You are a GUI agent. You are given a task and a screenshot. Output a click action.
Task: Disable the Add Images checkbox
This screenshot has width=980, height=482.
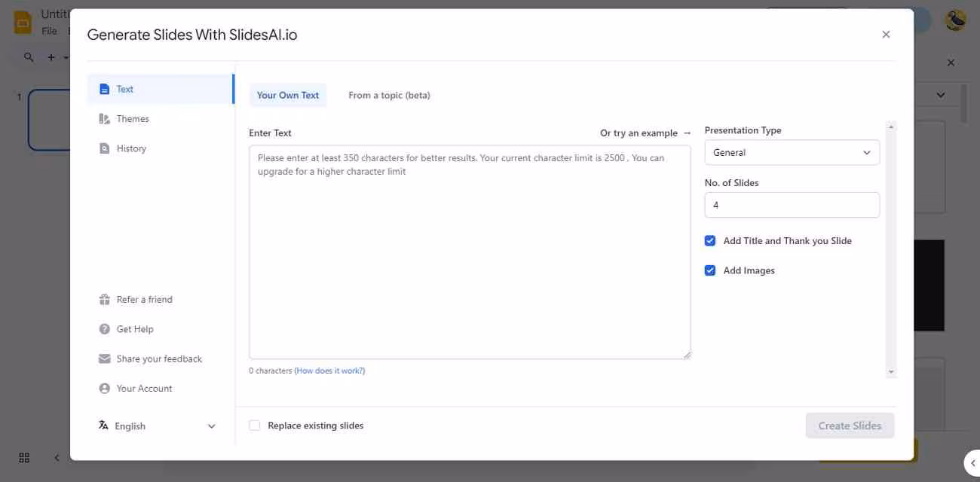point(709,270)
